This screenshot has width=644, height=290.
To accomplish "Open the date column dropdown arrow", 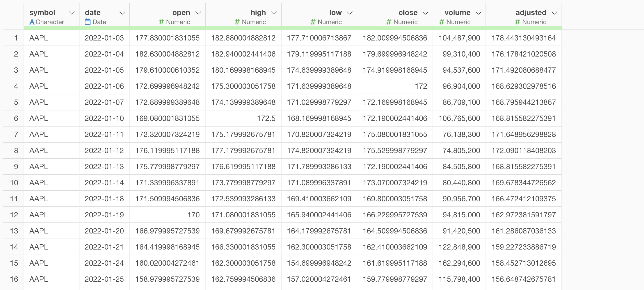I will pos(122,13).
